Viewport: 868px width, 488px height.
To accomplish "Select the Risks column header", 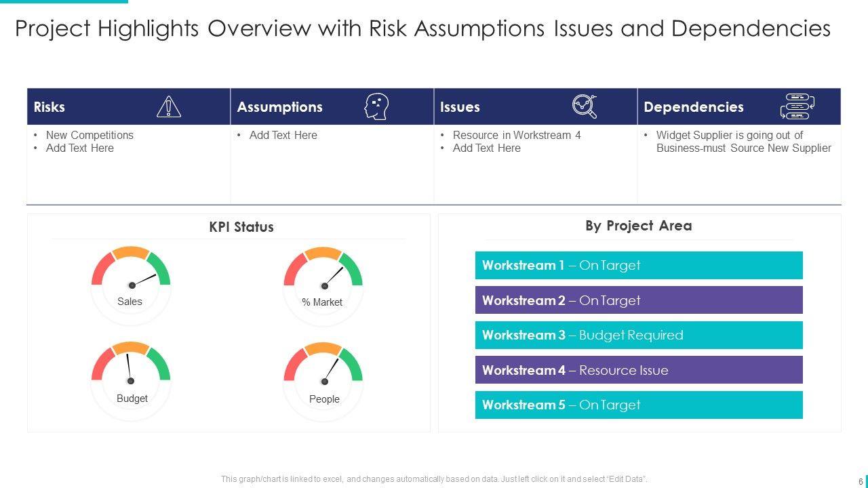I will click(x=50, y=107).
